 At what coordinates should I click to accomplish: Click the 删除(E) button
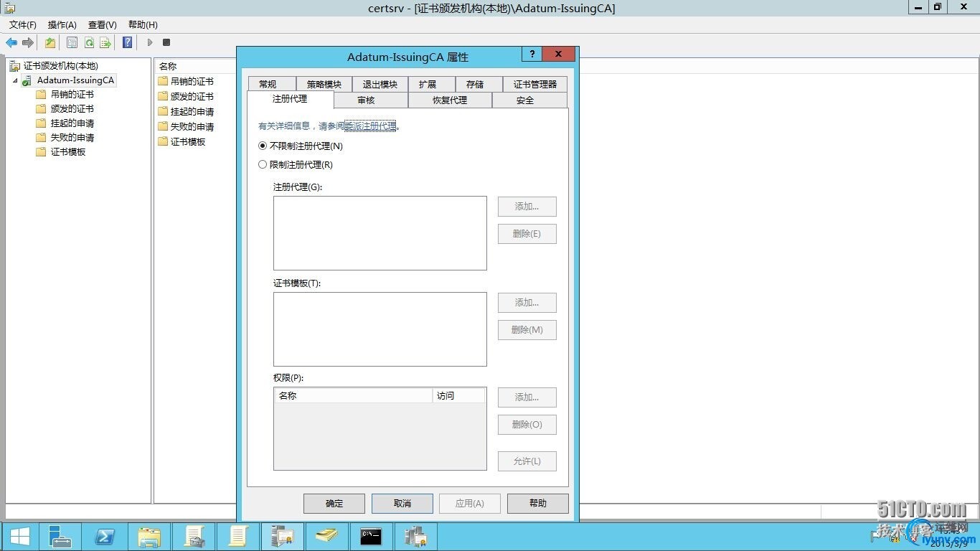pyautogui.click(x=527, y=234)
